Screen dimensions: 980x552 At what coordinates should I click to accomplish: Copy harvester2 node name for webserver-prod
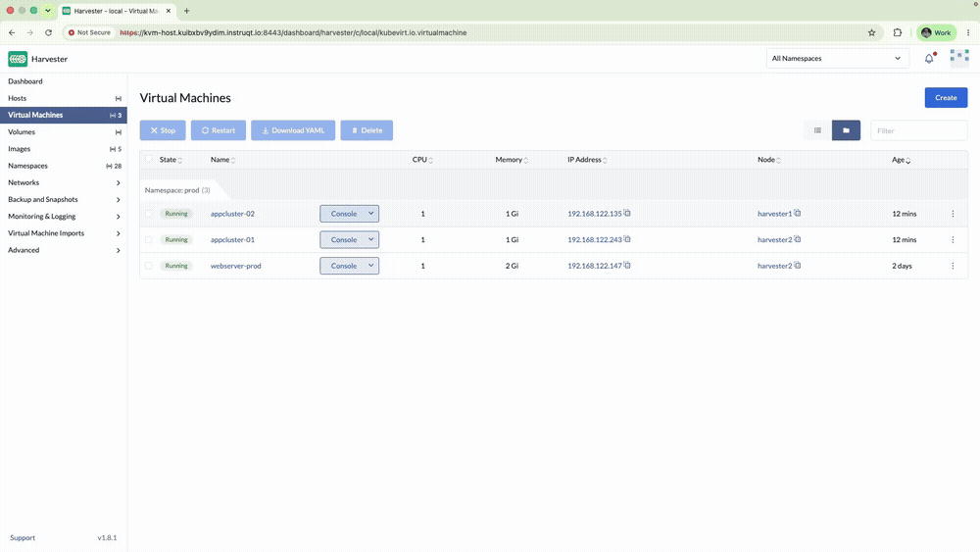point(798,266)
